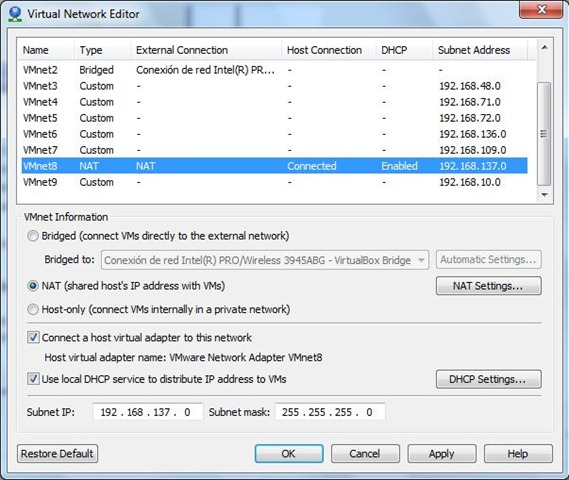The width and height of the screenshot is (569, 480).
Task: Uncheck Connect a host virtual adapter
Action: click(33, 338)
